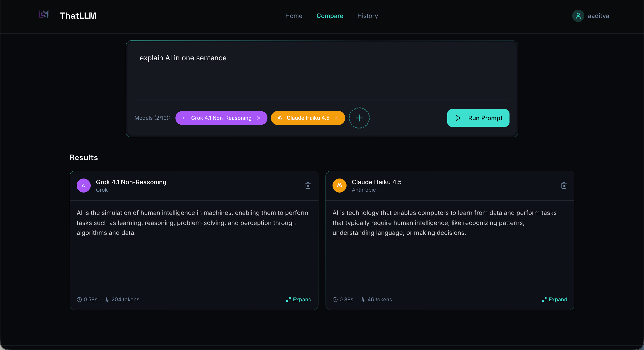This screenshot has height=350, width=644.
Task: Click the orange Anthropic avatar in results
Action: pyautogui.click(x=339, y=186)
